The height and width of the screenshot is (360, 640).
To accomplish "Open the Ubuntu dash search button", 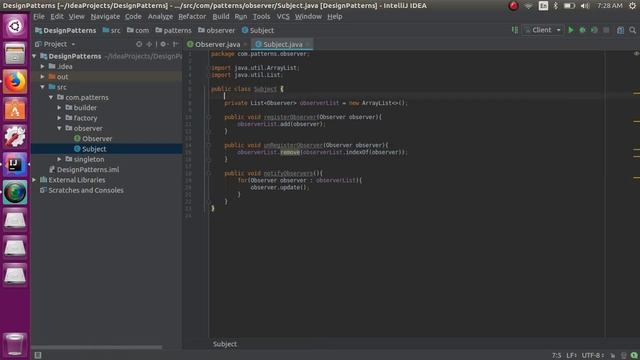I will pos(15,27).
